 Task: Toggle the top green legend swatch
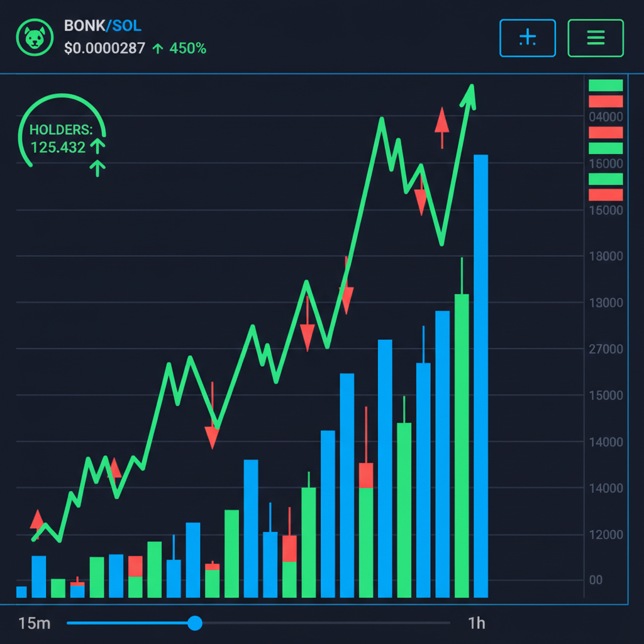point(606,85)
